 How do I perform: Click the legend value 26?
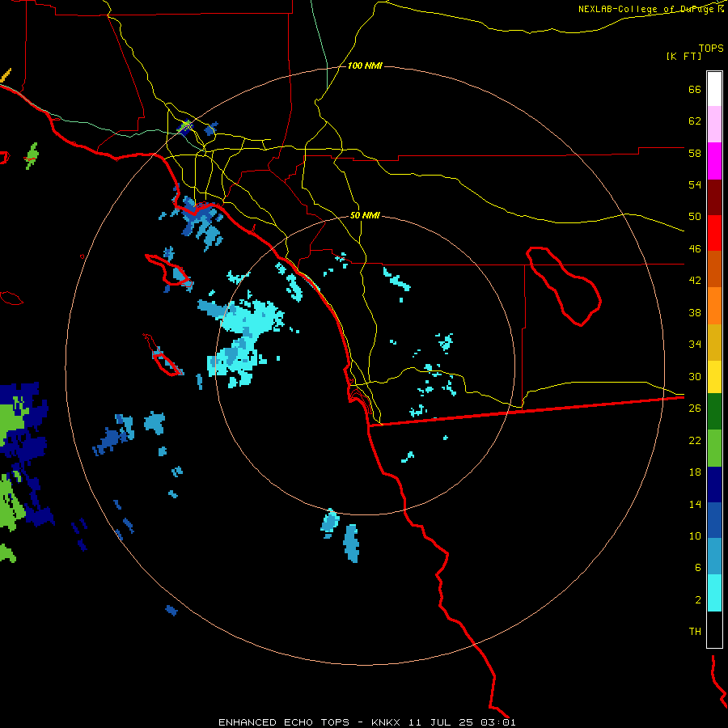click(x=695, y=408)
